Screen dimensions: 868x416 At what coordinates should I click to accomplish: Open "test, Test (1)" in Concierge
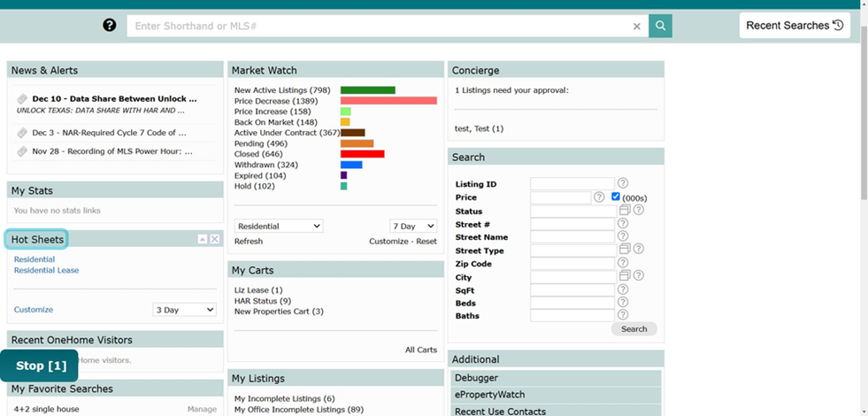(x=480, y=128)
